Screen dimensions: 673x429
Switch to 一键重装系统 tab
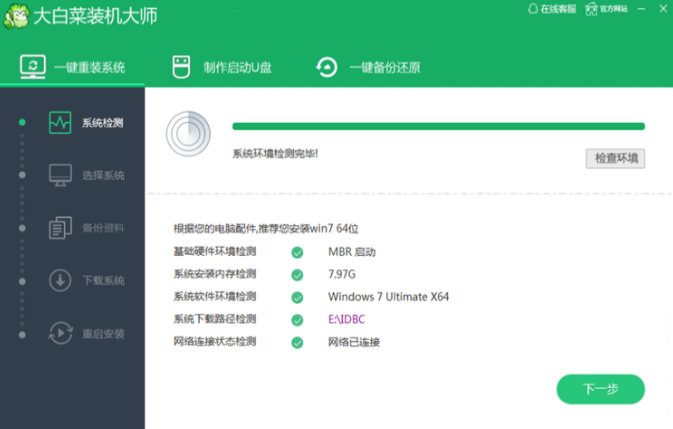(x=73, y=67)
